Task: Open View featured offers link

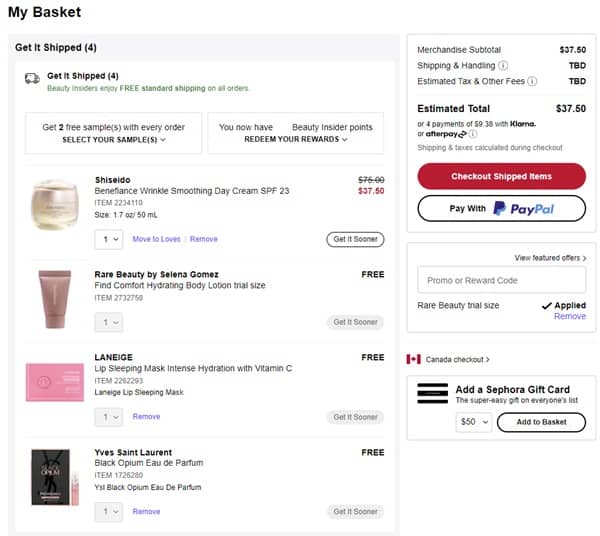Action: click(x=550, y=258)
